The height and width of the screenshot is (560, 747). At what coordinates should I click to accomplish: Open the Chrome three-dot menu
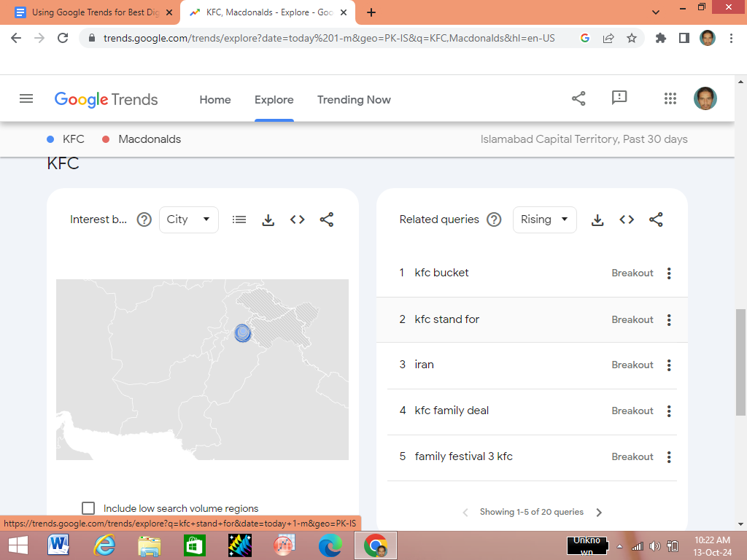click(x=731, y=38)
